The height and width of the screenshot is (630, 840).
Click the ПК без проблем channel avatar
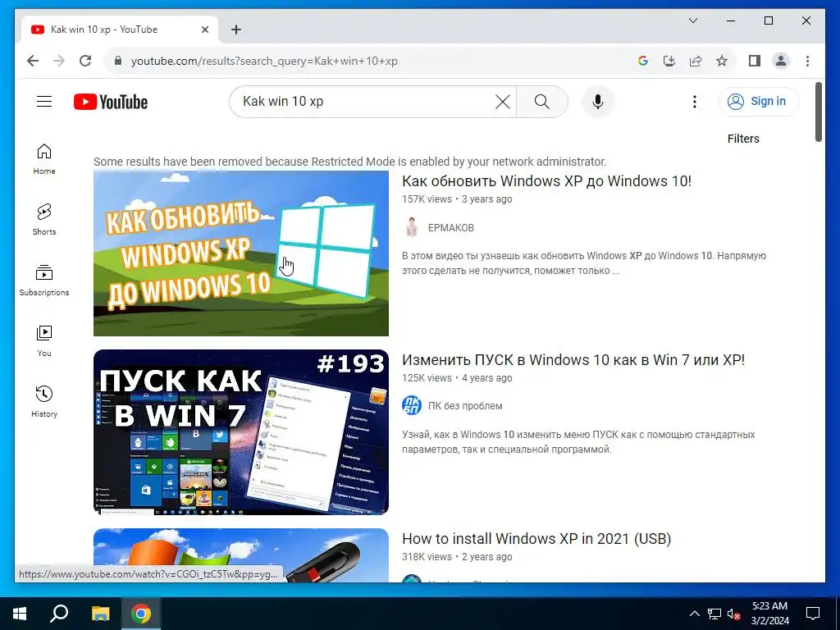(412, 405)
